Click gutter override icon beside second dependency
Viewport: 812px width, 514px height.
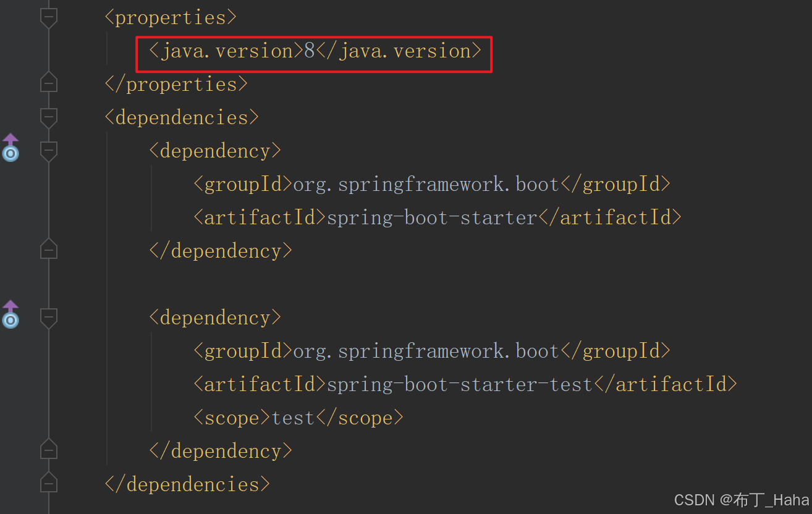pos(11,314)
